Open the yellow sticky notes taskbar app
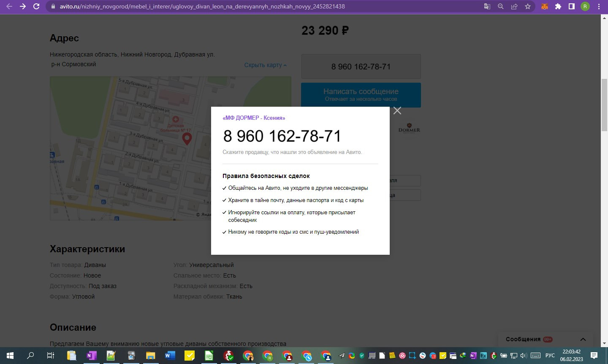The height and width of the screenshot is (364, 608). coord(189,356)
